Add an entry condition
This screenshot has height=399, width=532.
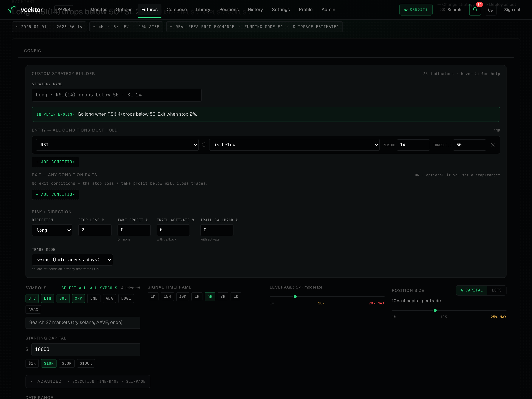coord(55,162)
